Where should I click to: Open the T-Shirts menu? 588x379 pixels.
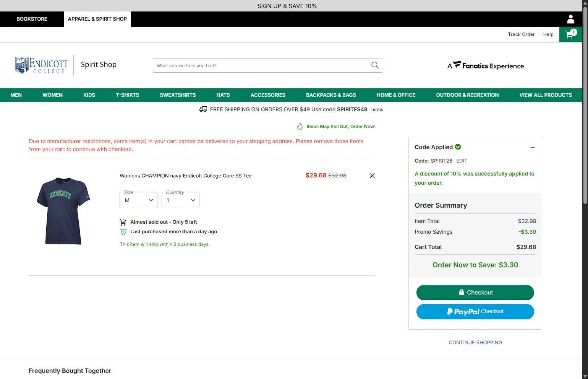tap(127, 95)
